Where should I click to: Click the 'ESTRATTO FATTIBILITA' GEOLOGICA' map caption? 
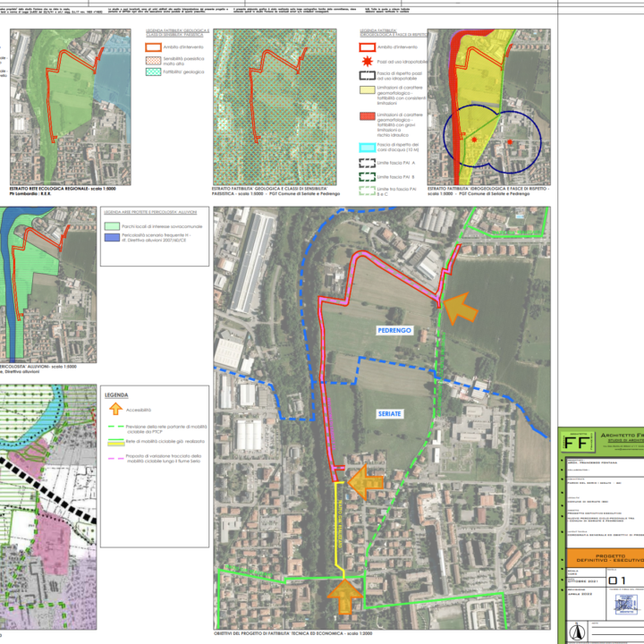point(275,191)
